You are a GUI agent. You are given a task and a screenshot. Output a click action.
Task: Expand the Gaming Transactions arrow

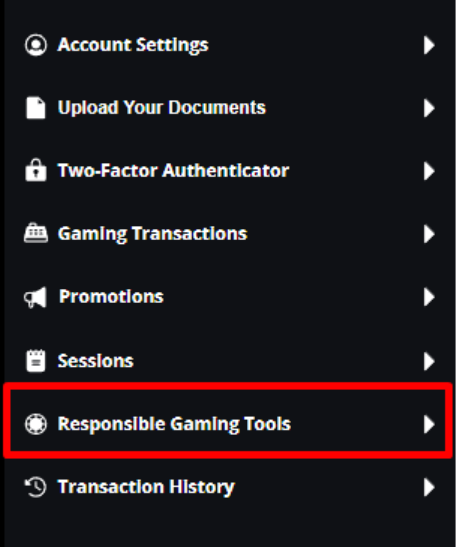click(x=429, y=233)
